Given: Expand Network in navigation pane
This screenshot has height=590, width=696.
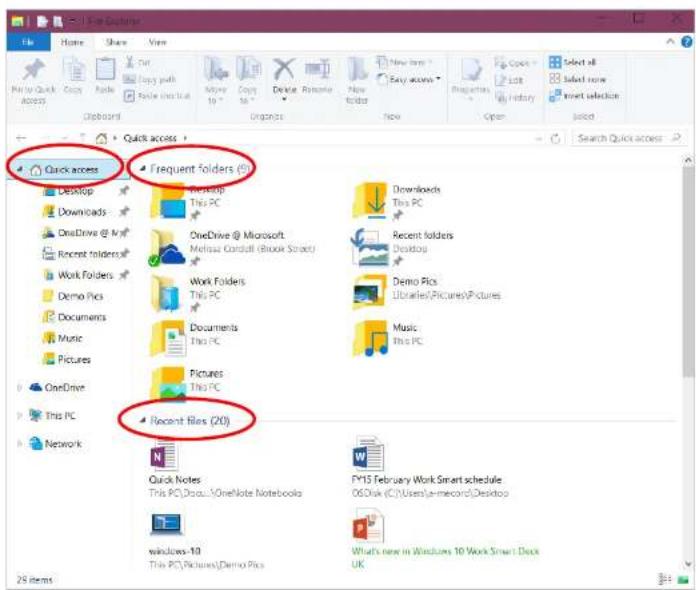Looking at the screenshot, I should pos(20,444).
